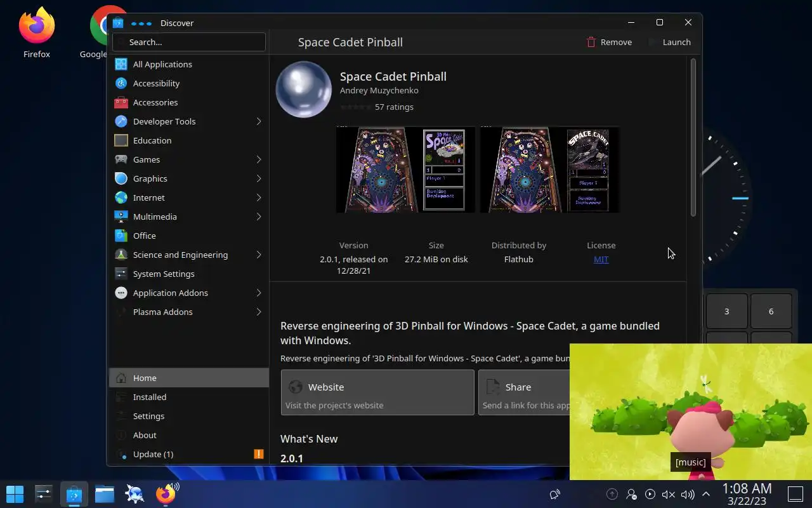Click the picture-in-picture cartoon video

click(691, 411)
